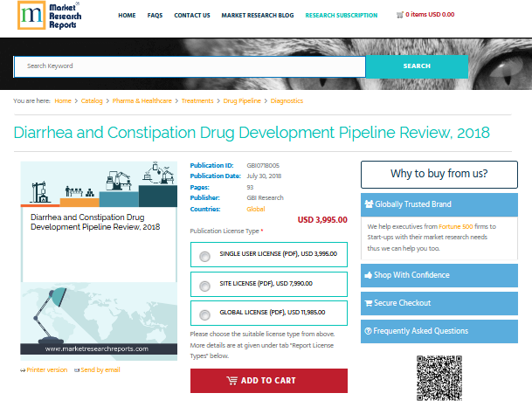Click the printer icon next to Printer version
532x407 pixels.
[x=23, y=370]
